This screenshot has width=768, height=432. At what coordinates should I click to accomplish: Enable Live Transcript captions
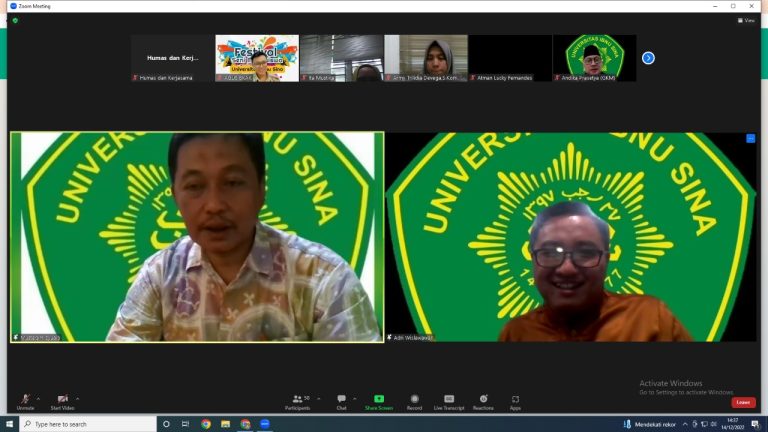449,402
